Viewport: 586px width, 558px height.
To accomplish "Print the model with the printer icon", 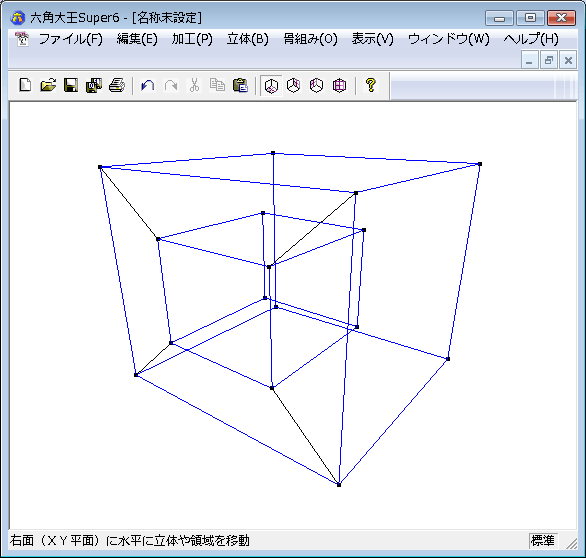I will (x=117, y=86).
